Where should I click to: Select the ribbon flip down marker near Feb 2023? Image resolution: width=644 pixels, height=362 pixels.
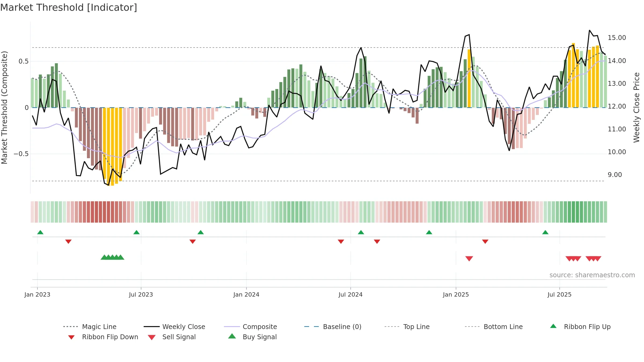click(x=68, y=241)
